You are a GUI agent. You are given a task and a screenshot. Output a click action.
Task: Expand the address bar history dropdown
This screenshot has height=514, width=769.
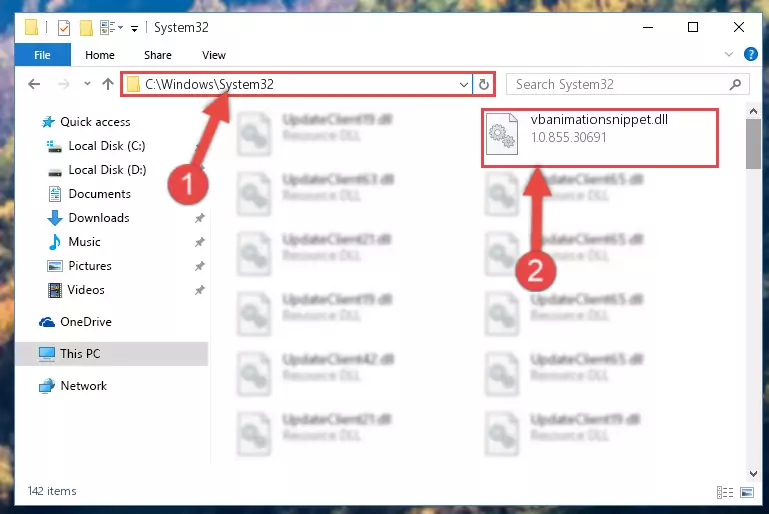pyautogui.click(x=463, y=84)
